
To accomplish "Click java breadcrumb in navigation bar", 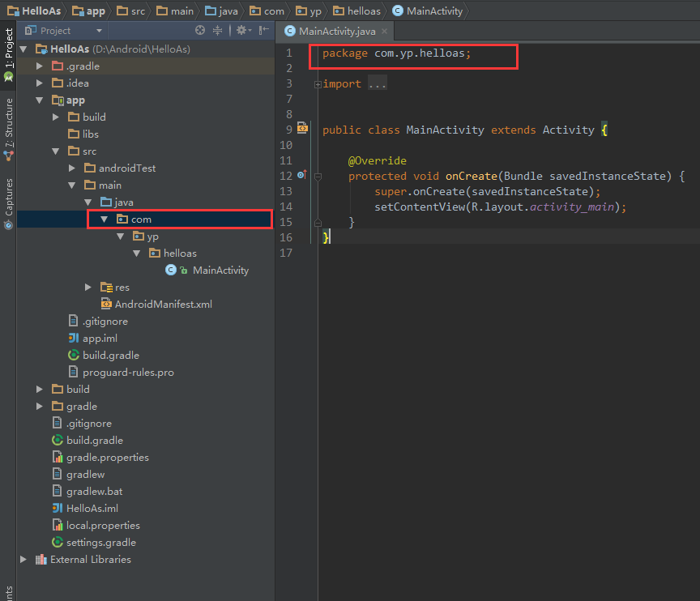I will point(221,11).
